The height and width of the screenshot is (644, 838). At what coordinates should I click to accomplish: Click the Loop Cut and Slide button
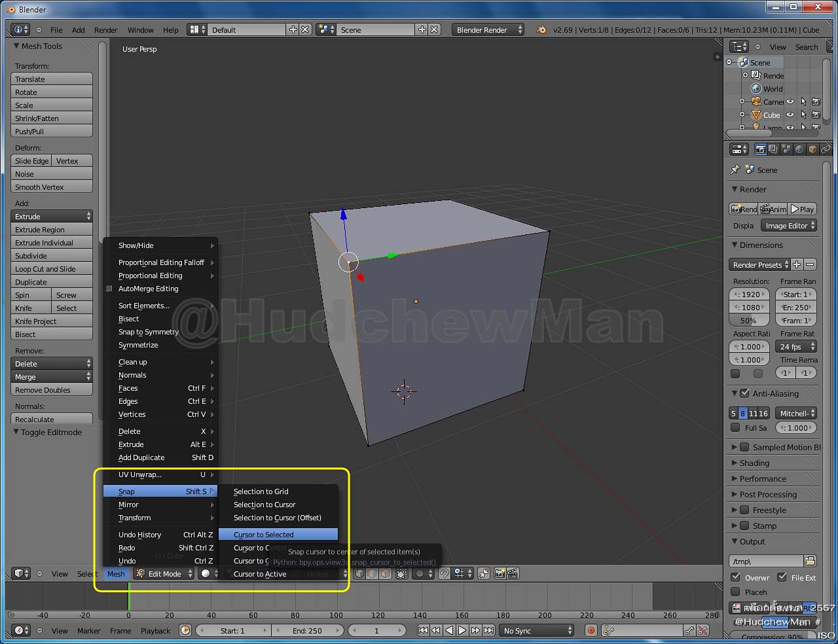click(52, 268)
